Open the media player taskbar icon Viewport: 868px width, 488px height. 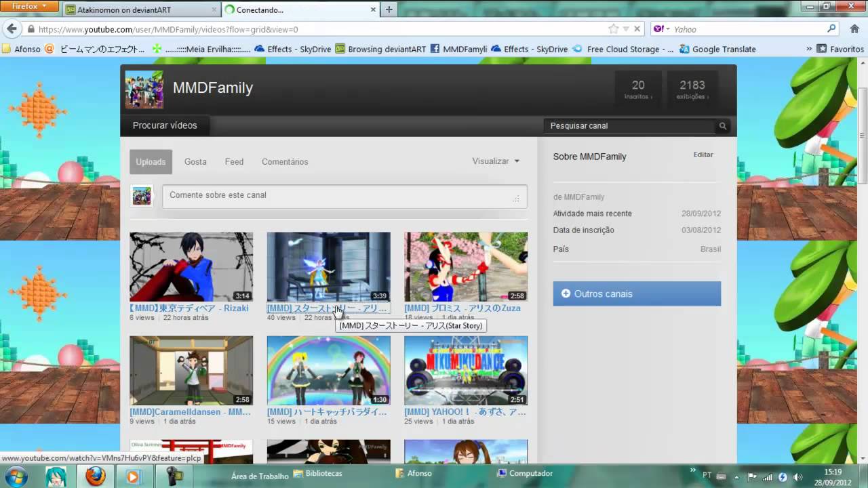(x=132, y=476)
